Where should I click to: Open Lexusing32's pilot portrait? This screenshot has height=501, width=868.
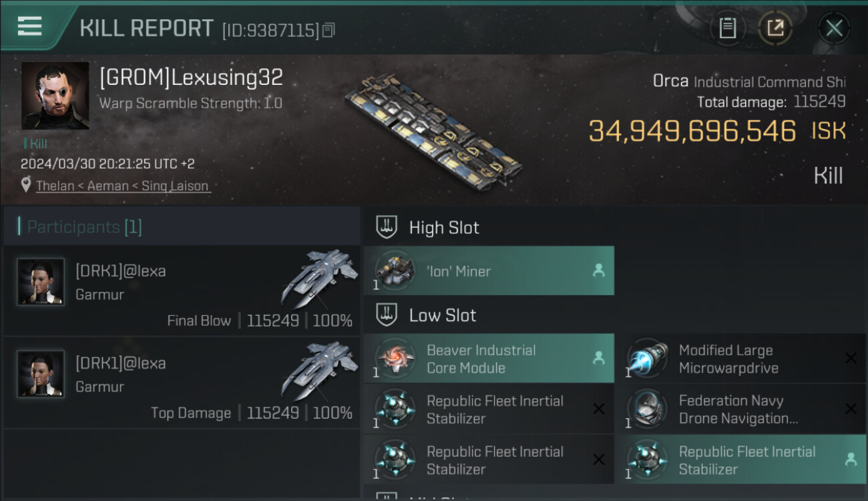(55, 96)
